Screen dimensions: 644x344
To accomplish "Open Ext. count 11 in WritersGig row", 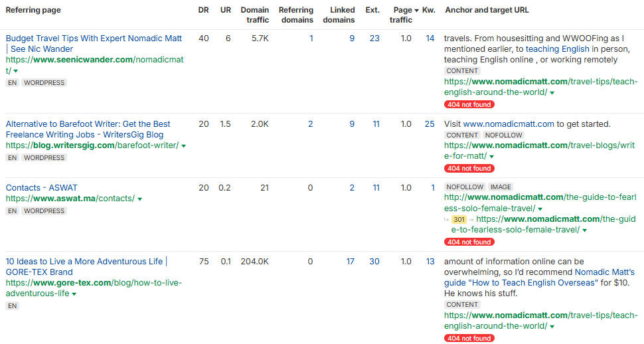I will [x=376, y=124].
